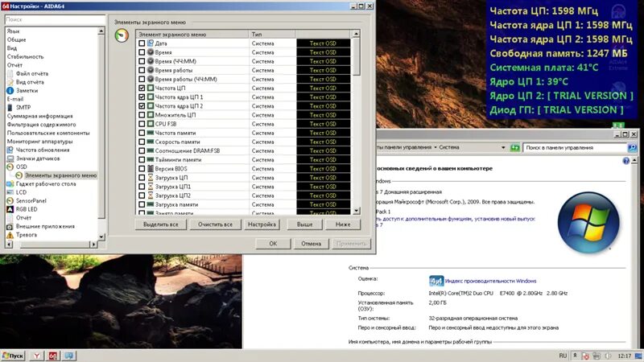Uncheck the Частота ЦП checkbox
The image size is (644, 362).
tap(142, 88)
